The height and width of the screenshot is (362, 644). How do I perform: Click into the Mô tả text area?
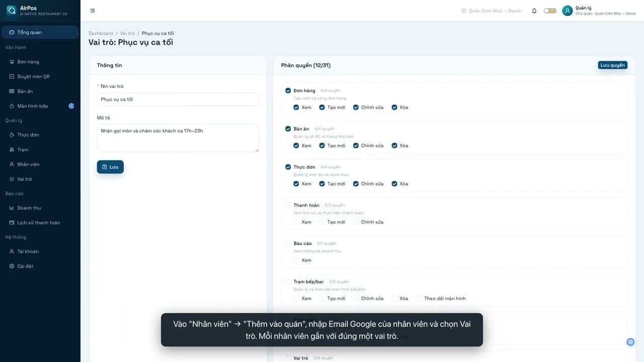(178, 138)
